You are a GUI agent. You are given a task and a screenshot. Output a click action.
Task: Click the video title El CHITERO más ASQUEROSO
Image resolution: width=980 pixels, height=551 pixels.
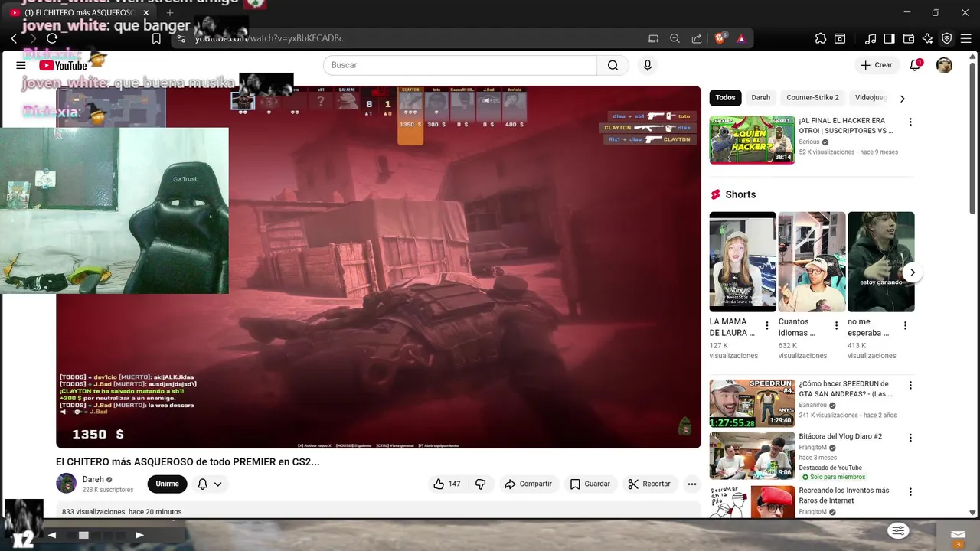tap(188, 461)
